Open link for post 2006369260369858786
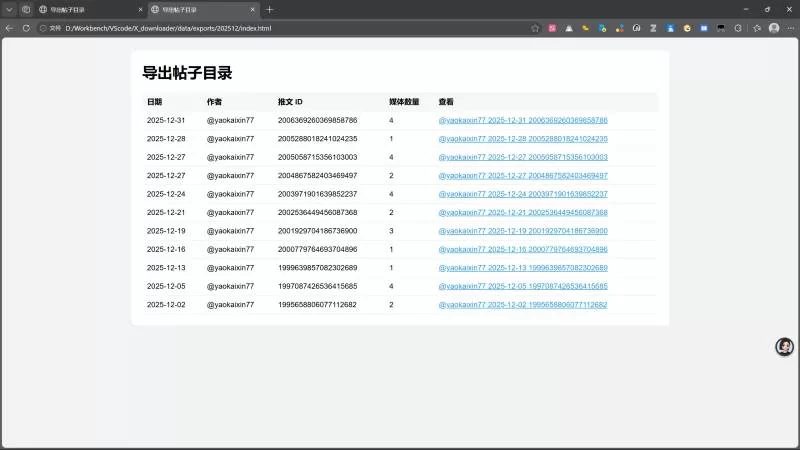 [x=523, y=120]
